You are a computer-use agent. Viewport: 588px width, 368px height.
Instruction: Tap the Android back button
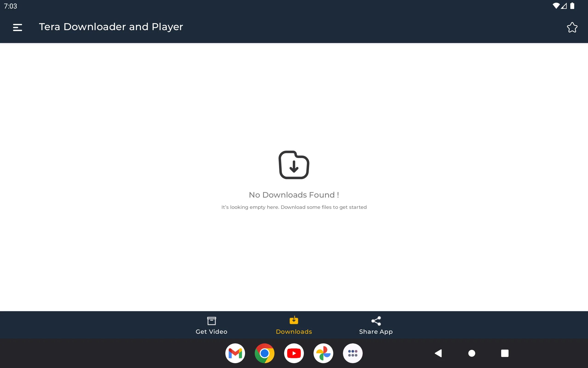438,353
